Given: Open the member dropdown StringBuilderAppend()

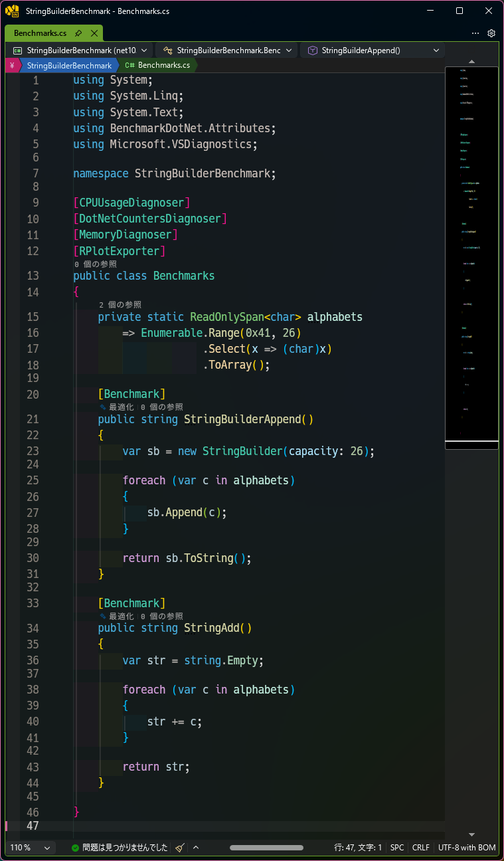Looking at the screenshot, I should coord(373,50).
